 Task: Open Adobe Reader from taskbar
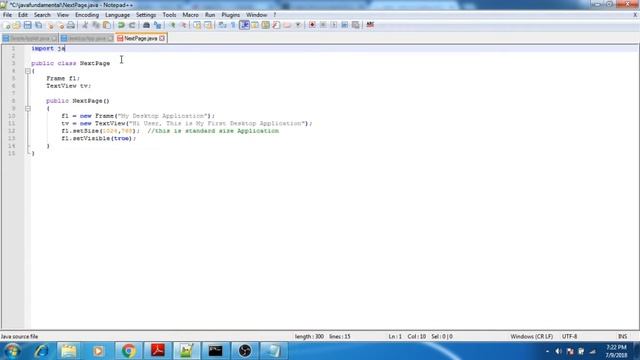click(158, 351)
